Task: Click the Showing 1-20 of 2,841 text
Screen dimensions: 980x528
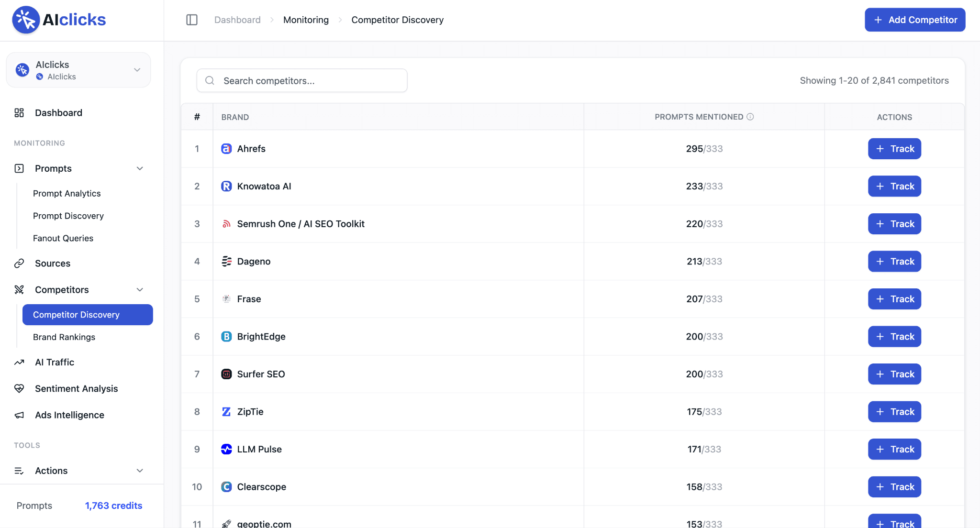Action: 874,80
